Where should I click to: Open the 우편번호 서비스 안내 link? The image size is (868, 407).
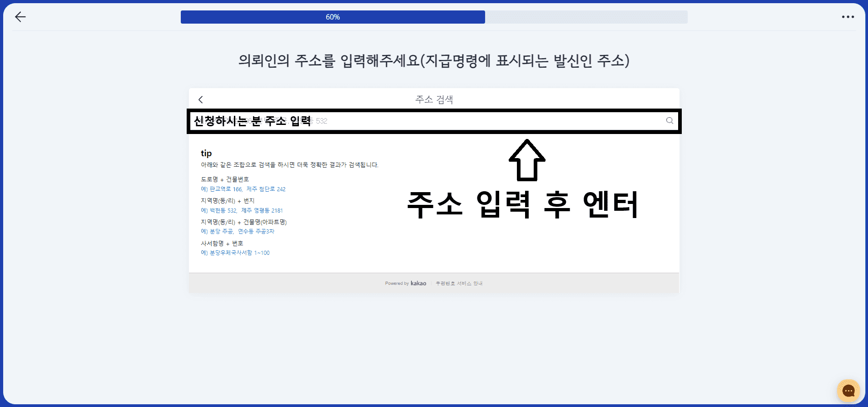[x=459, y=283]
